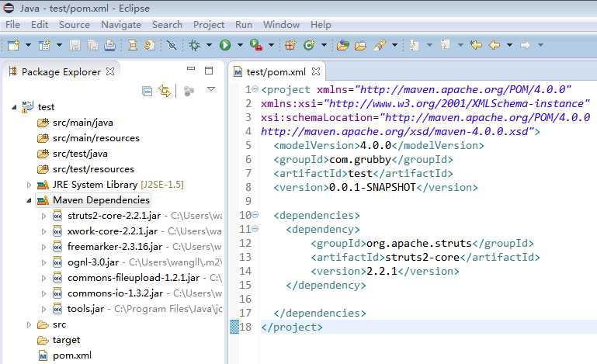Click the Open Type icon

pos(342,45)
